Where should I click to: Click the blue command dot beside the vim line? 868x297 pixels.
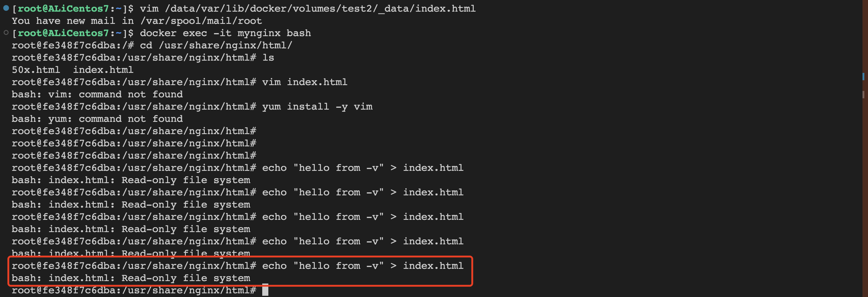coord(6,8)
